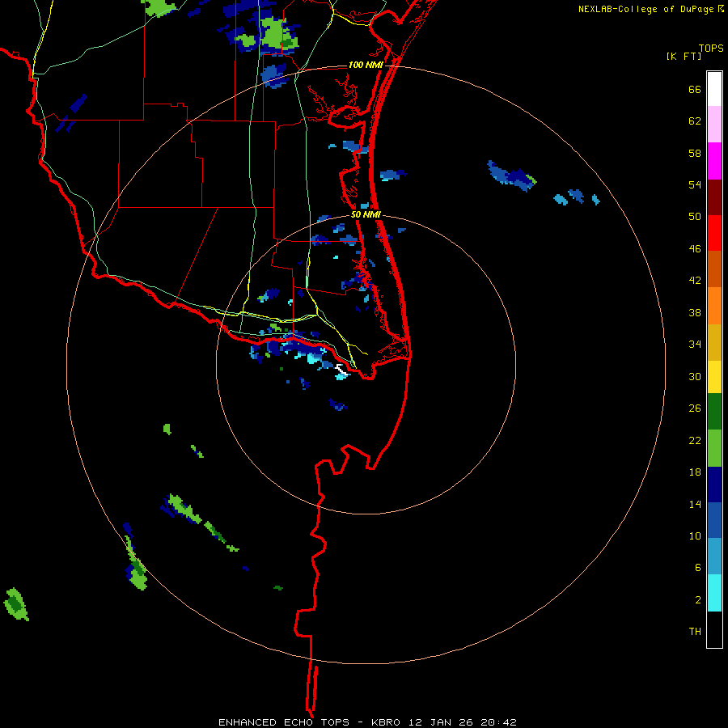Click the 22 legend value

695,440
